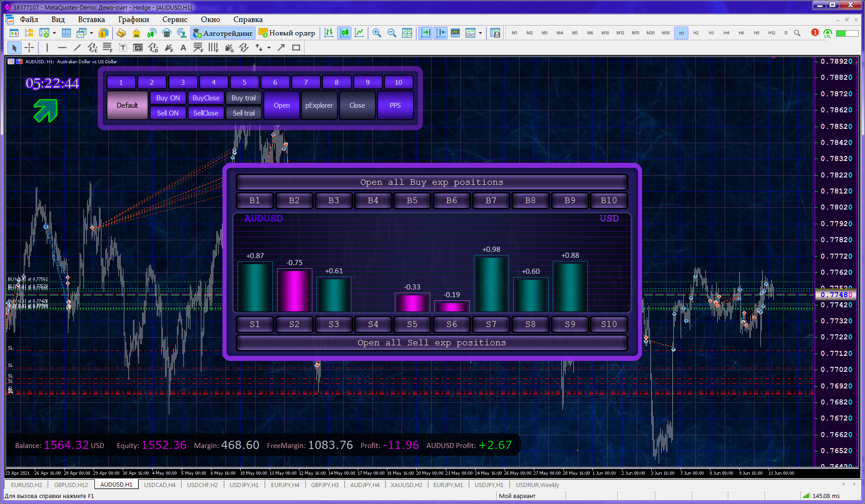Draw a horizontal line
Viewport: 865px width, 504px height.
[x=62, y=48]
